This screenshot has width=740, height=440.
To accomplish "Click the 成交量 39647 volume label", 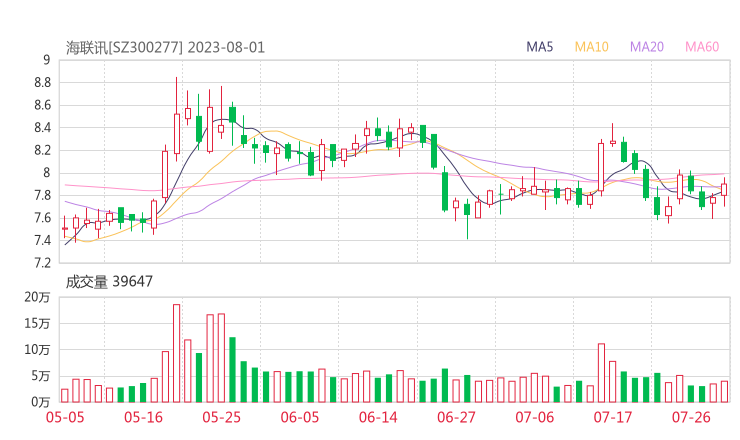I will [x=109, y=282].
